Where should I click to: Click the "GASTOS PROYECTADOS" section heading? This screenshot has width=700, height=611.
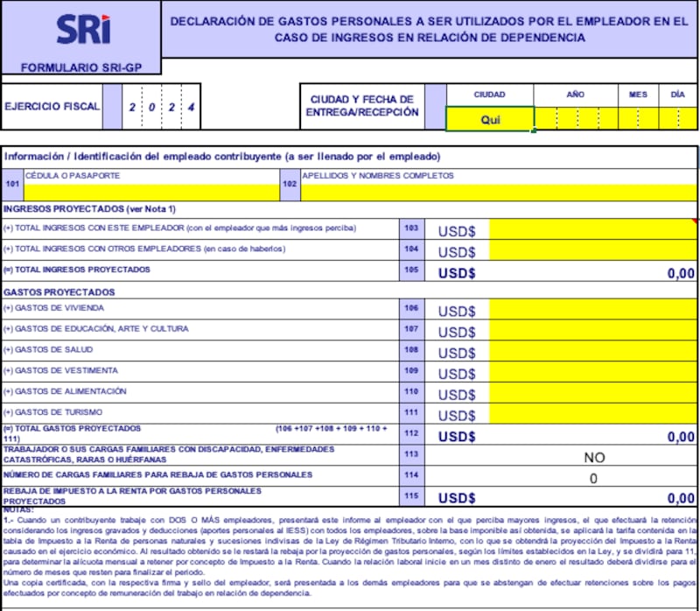pyautogui.click(x=59, y=292)
